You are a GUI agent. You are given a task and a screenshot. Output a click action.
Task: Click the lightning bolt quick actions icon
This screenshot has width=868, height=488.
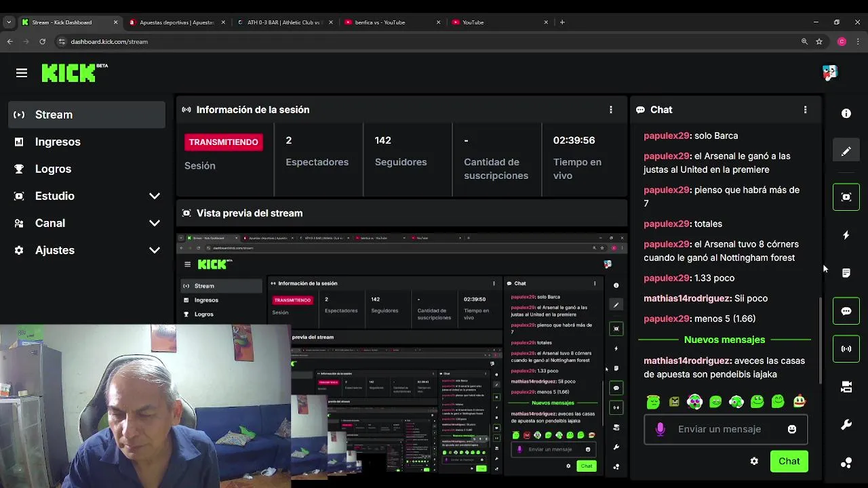click(x=846, y=235)
